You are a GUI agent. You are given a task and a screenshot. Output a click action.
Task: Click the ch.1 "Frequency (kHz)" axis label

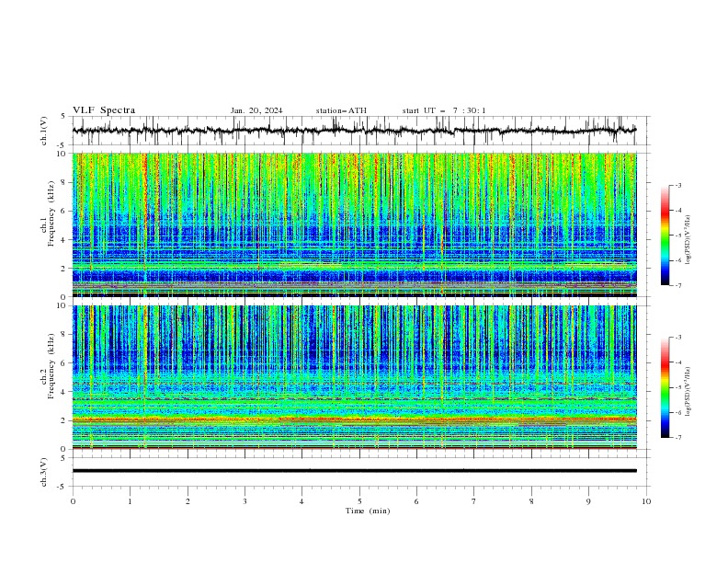click(x=51, y=214)
